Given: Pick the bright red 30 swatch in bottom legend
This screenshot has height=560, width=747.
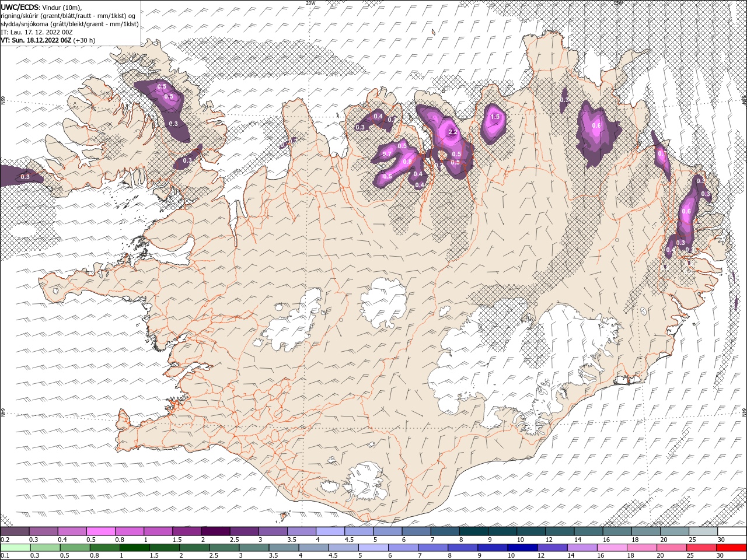Looking at the screenshot, I should click(731, 548).
